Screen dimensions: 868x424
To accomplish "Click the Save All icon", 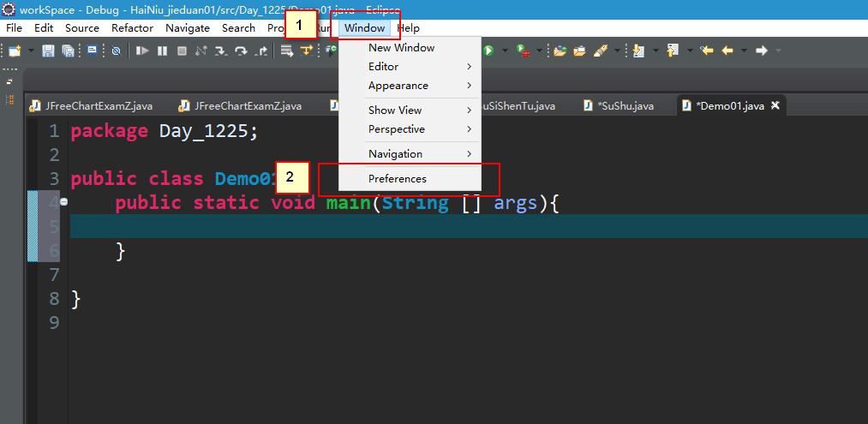I will pyautogui.click(x=68, y=51).
